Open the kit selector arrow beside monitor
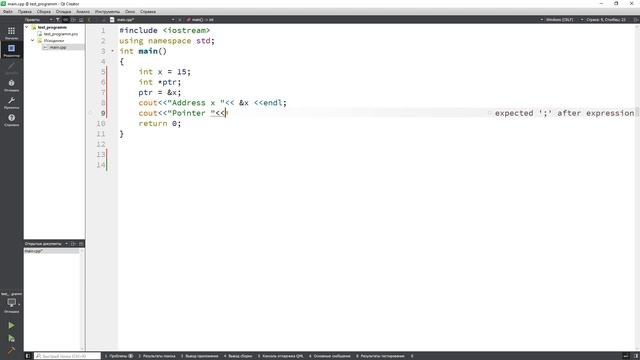The height and width of the screenshot is (360, 640). [x=19, y=304]
